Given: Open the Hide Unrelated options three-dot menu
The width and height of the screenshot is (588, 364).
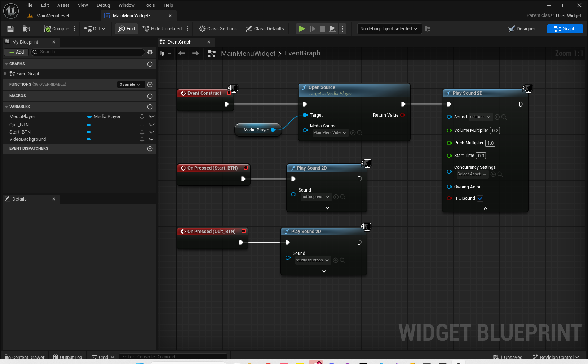Looking at the screenshot, I should point(187,29).
